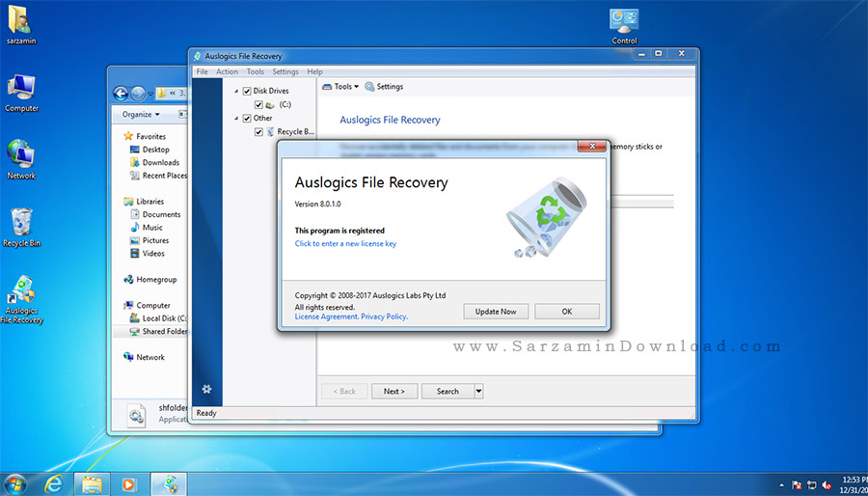Screen dimensions: 868x496
Task: Open the Tools menu in menu bar
Action: (256, 71)
